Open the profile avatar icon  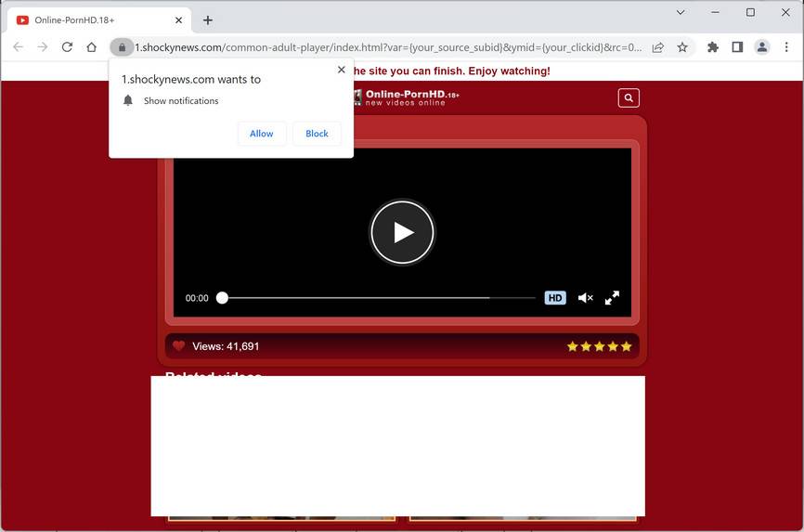point(762,47)
